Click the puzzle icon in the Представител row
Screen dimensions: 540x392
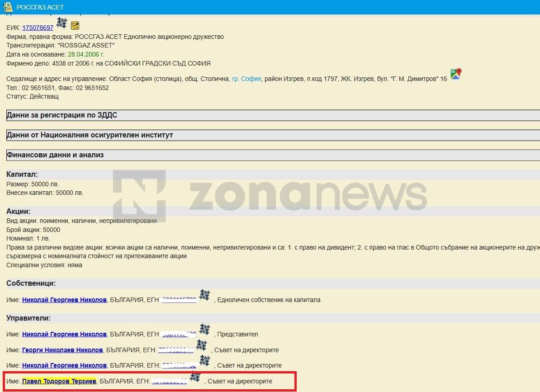coord(205,330)
